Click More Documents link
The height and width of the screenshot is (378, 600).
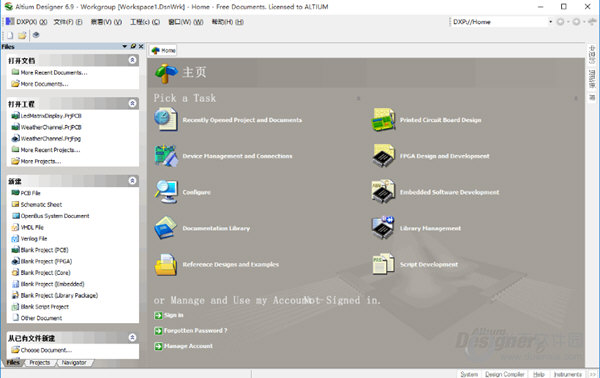44,84
